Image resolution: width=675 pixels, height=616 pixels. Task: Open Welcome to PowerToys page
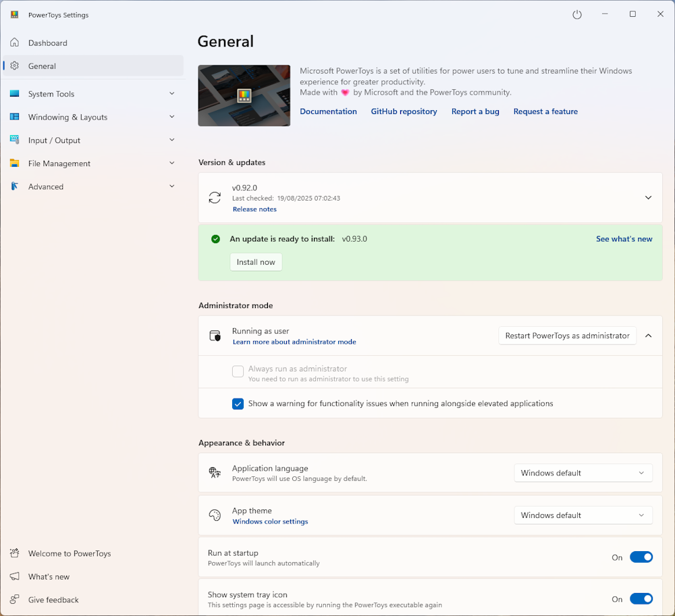(93, 553)
